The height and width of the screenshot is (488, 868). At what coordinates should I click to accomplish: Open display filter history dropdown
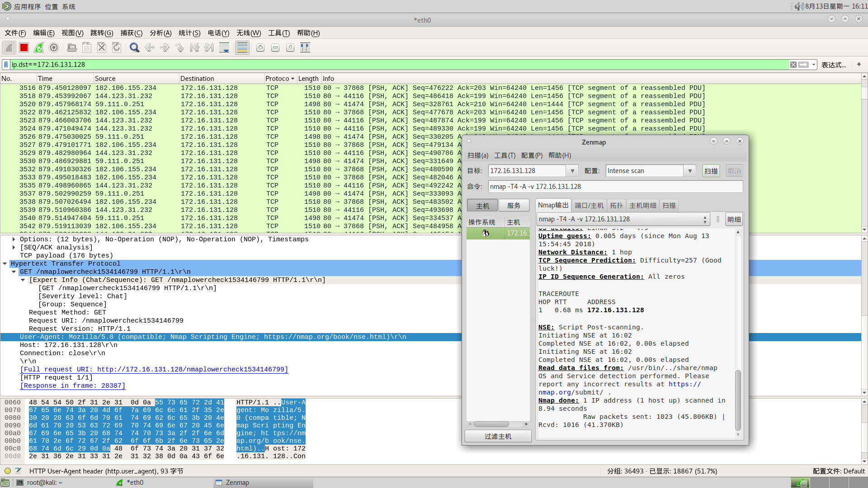[x=814, y=65]
